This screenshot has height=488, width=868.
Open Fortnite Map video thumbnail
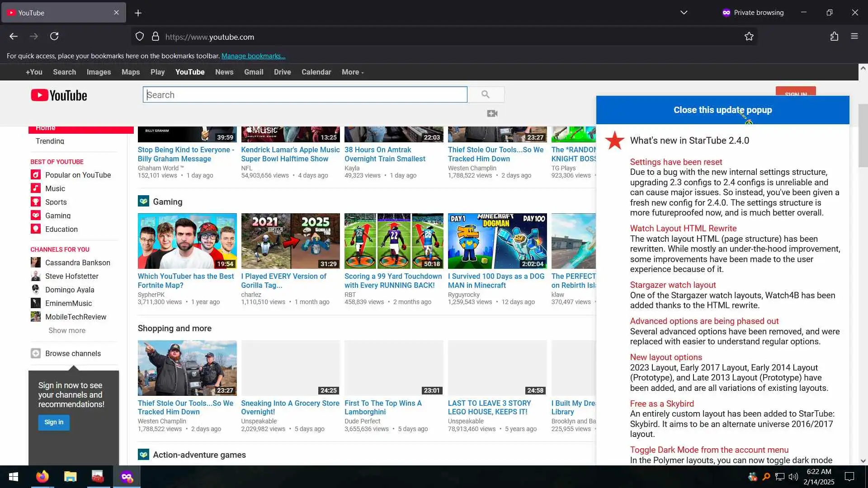[x=187, y=241]
